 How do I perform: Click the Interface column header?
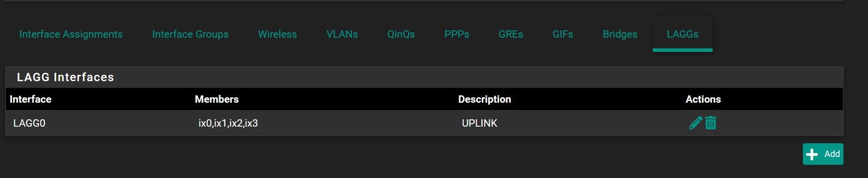click(x=30, y=99)
